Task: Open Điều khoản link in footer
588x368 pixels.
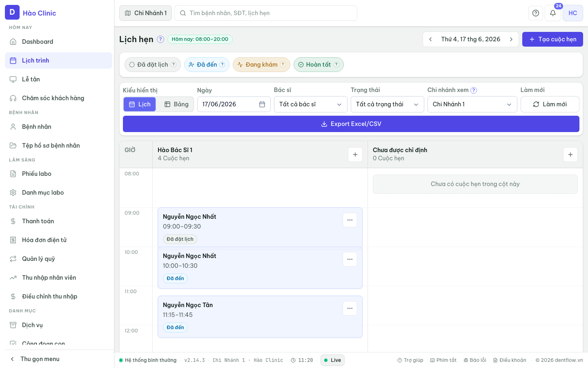Action: pos(509,360)
